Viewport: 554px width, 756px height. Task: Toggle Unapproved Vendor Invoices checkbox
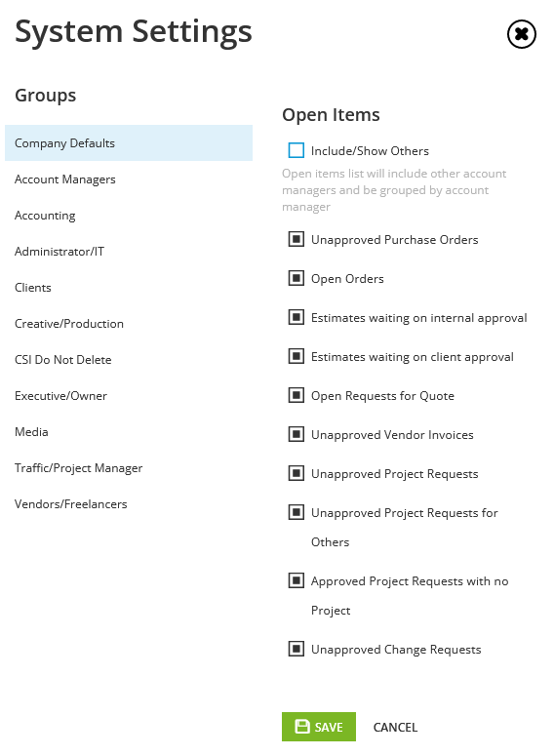[297, 434]
